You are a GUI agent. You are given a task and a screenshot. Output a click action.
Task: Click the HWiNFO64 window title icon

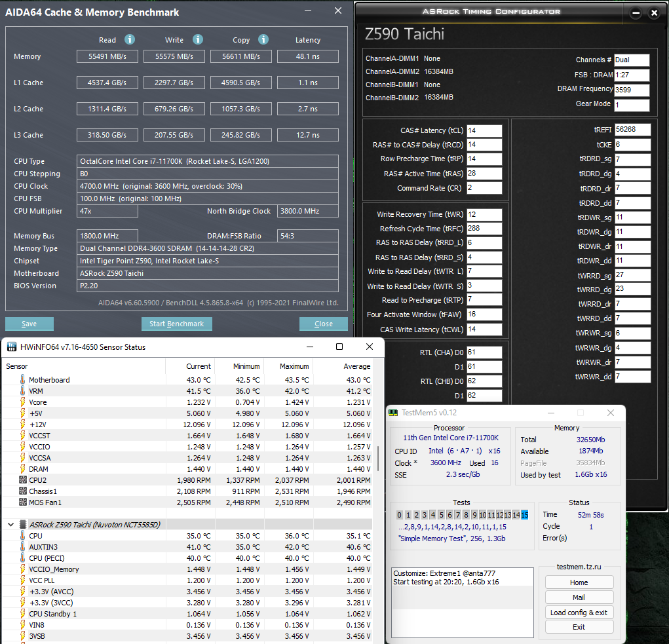(12, 347)
